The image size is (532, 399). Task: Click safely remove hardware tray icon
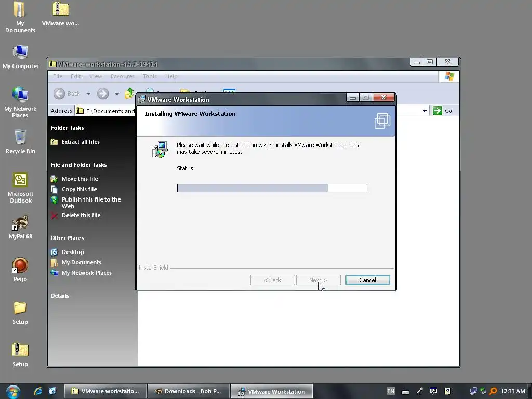click(x=483, y=391)
